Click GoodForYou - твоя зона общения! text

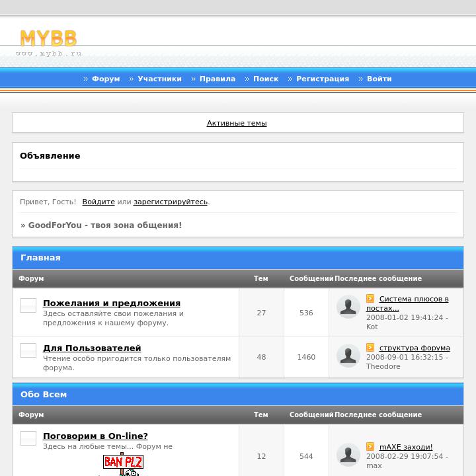tap(105, 225)
